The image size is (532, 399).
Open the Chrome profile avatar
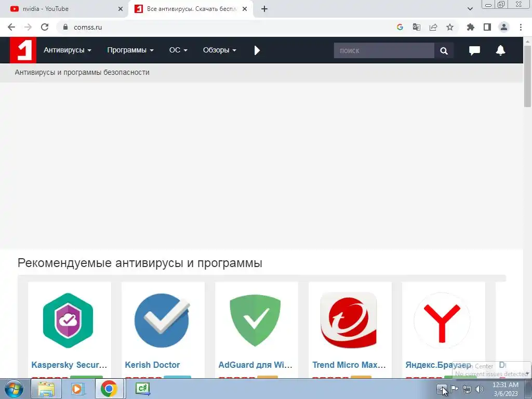504,27
